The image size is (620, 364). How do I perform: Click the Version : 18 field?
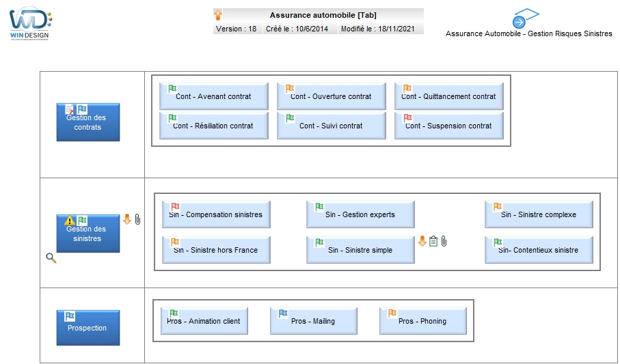tap(237, 29)
